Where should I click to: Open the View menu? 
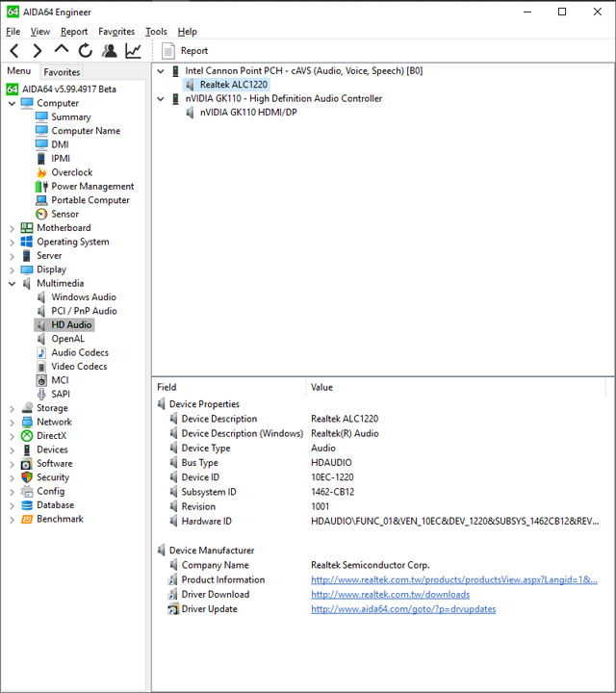pyautogui.click(x=40, y=32)
